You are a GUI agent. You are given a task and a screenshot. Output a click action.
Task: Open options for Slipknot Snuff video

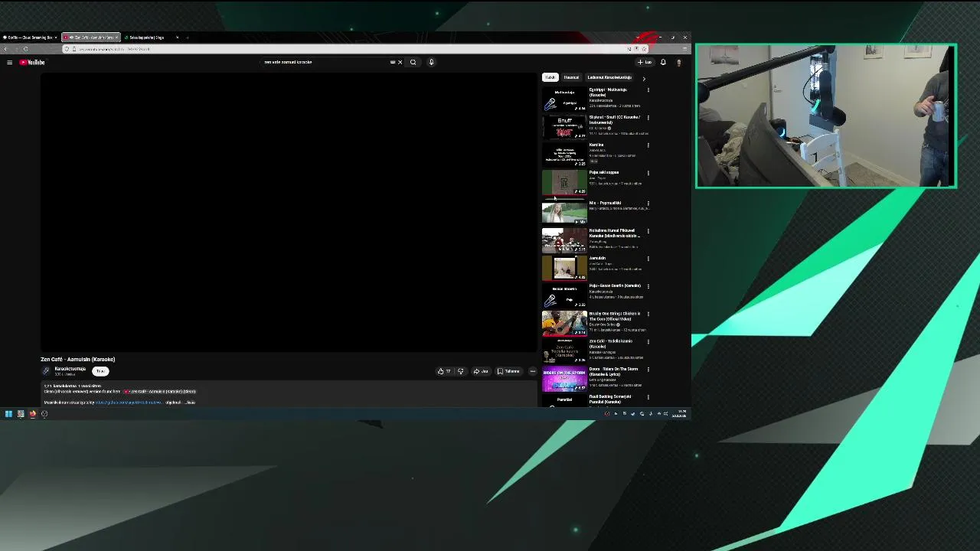648,118
